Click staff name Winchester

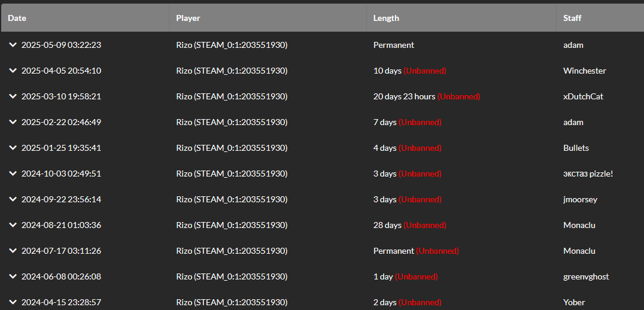(584, 71)
